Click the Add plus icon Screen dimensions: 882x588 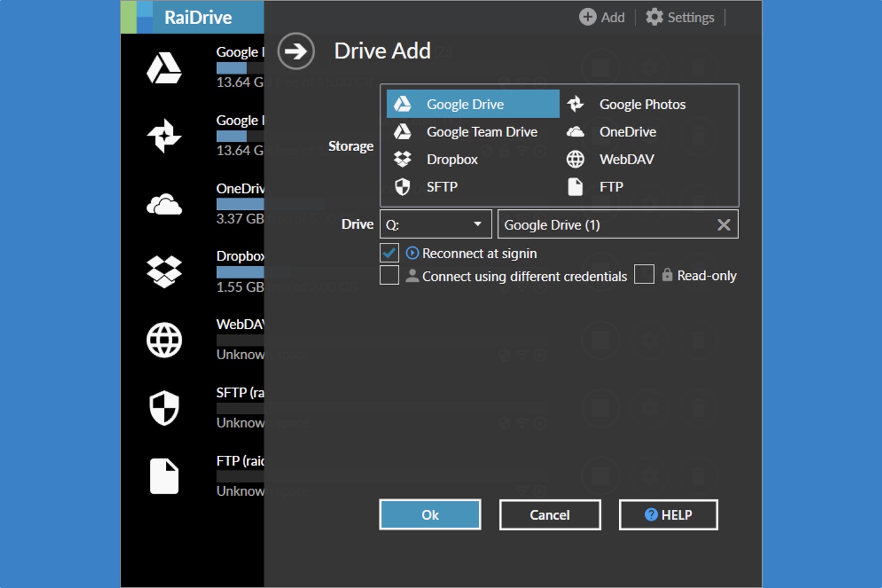coord(587,17)
